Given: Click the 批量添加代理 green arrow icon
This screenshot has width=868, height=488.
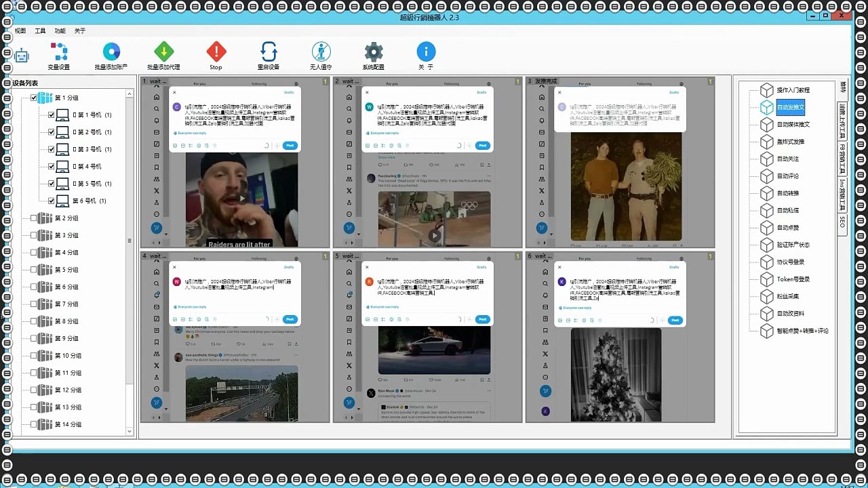Looking at the screenshot, I should [x=163, y=52].
